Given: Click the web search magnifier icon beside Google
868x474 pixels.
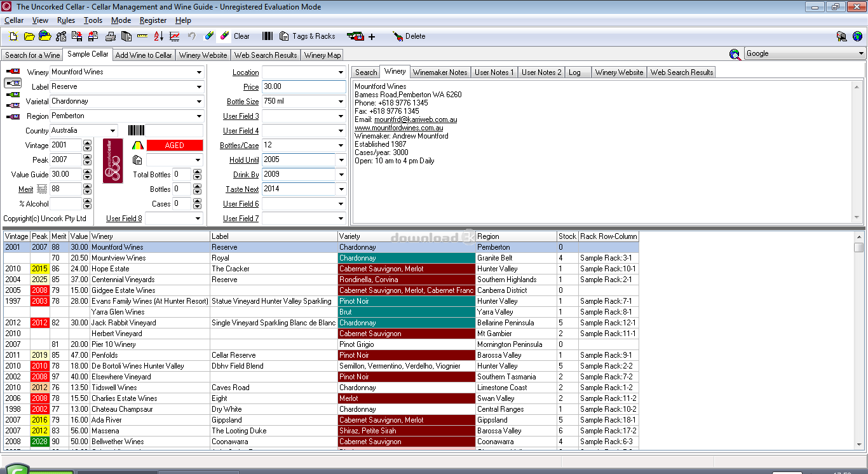Looking at the screenshot, I should click(735, 54).
